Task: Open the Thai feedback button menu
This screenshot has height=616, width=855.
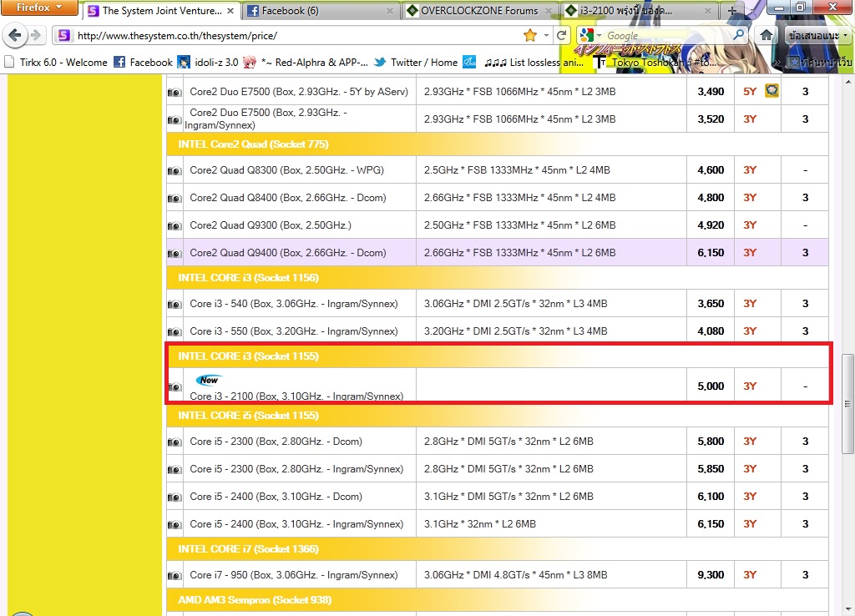Action: click(x=818, y=35)
